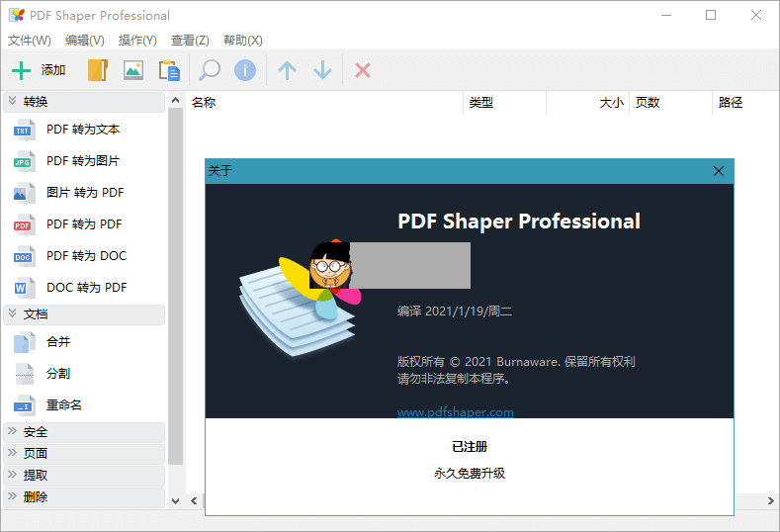Viewport: 780px width, 532px height.
Task: Sort by the 路径 column header
Action: [745, 103]
